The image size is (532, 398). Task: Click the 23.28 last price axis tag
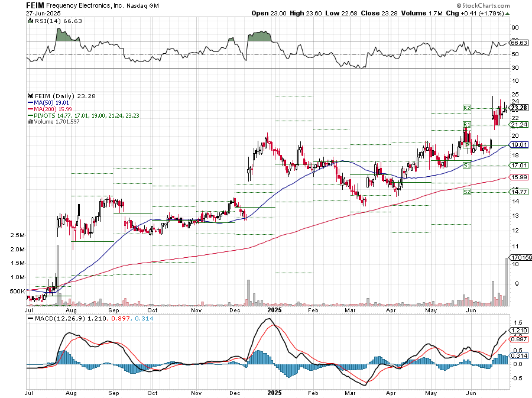[519, 108]
